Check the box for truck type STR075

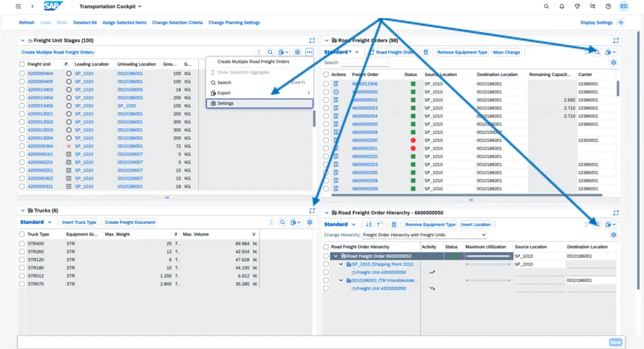[x=22, y=284]
